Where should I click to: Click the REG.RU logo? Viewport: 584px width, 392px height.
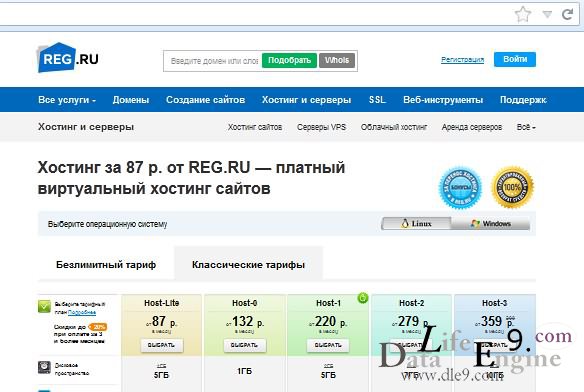coord(68,58)
